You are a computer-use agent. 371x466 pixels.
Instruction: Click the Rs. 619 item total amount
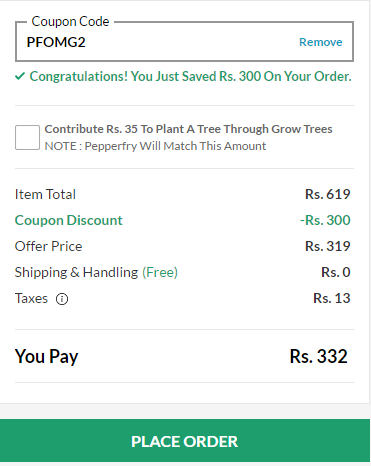point(328,194)
